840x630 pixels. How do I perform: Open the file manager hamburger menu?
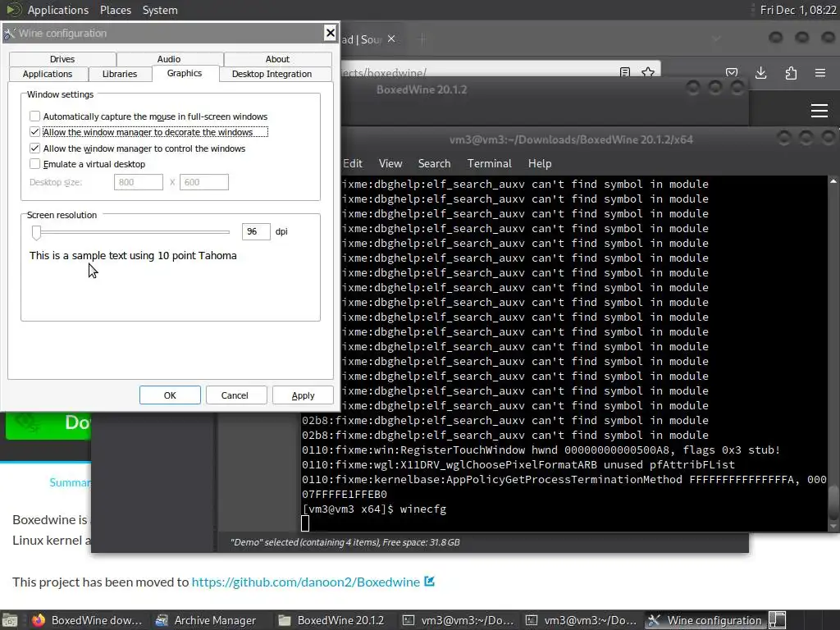[x=819, y=111]
